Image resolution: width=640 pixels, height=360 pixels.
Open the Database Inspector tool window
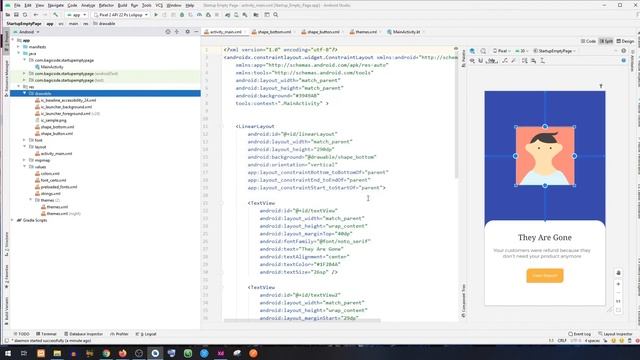click(x=84, y=334)
